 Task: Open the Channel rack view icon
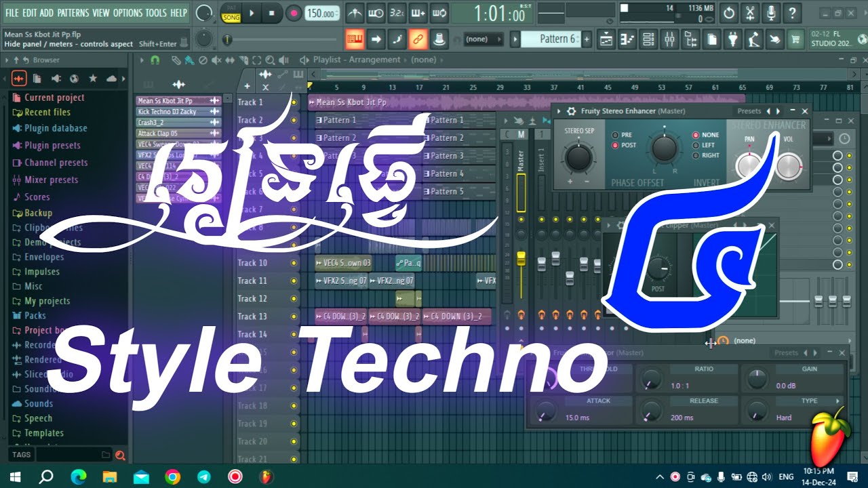(648, 39)
